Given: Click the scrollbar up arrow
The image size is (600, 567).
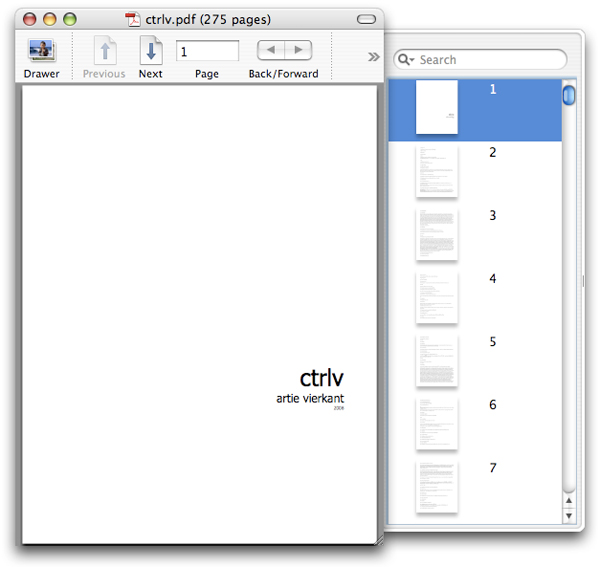Looking at the screenshot, I should coord(569,501).
